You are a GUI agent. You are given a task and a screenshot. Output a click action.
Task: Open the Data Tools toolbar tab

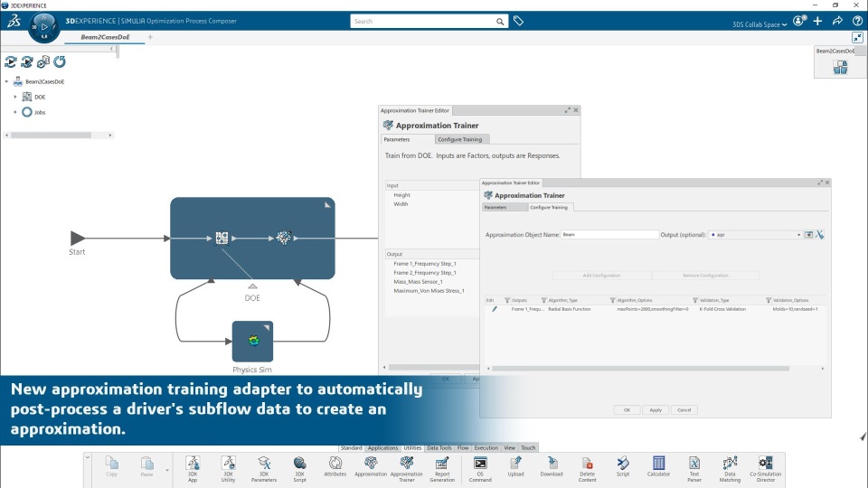[439, 447]
